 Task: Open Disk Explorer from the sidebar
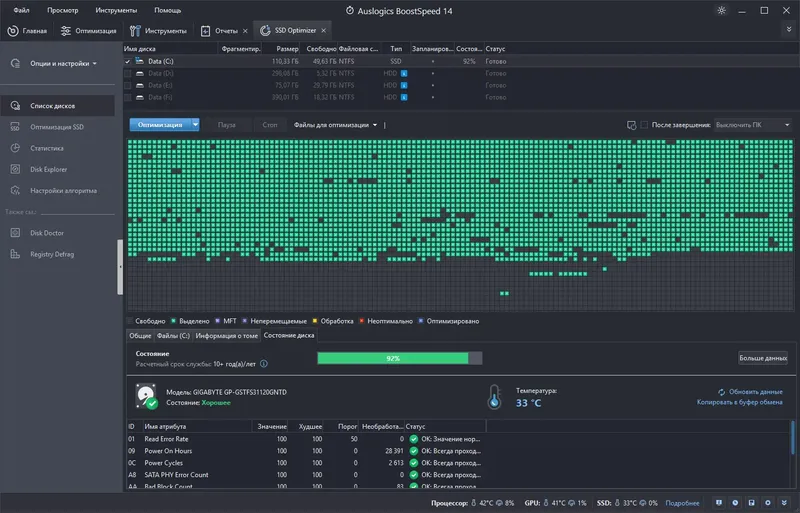(48, 169)
